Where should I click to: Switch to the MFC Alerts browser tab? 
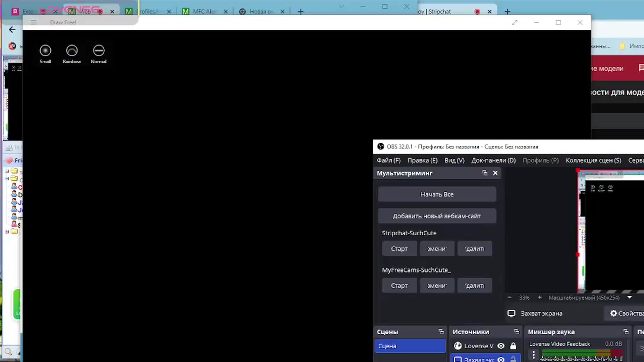pyautogui.click(x=205, y=11)
